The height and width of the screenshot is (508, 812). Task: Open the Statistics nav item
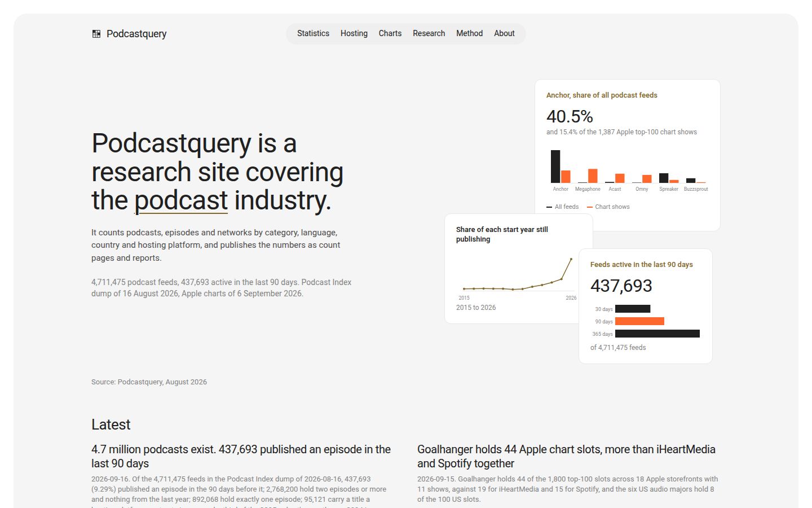tap(313, 33)
